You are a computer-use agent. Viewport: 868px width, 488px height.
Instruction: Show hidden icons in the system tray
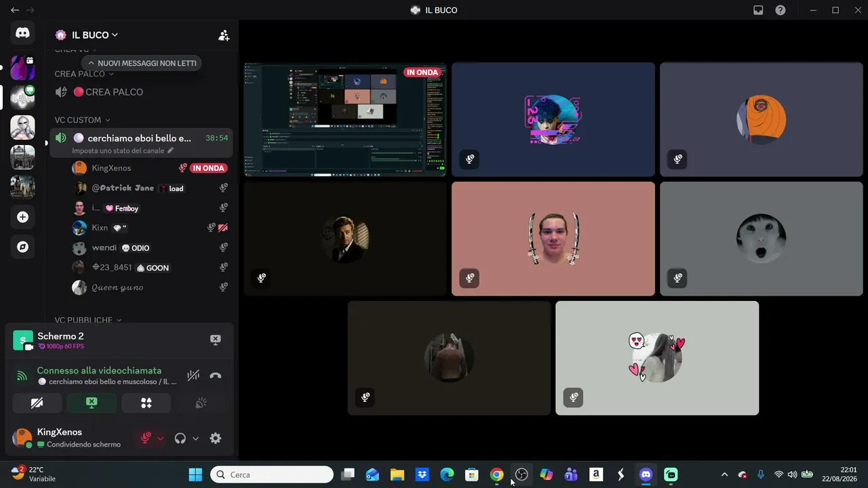pyautogui.click(x=724, y=474)
